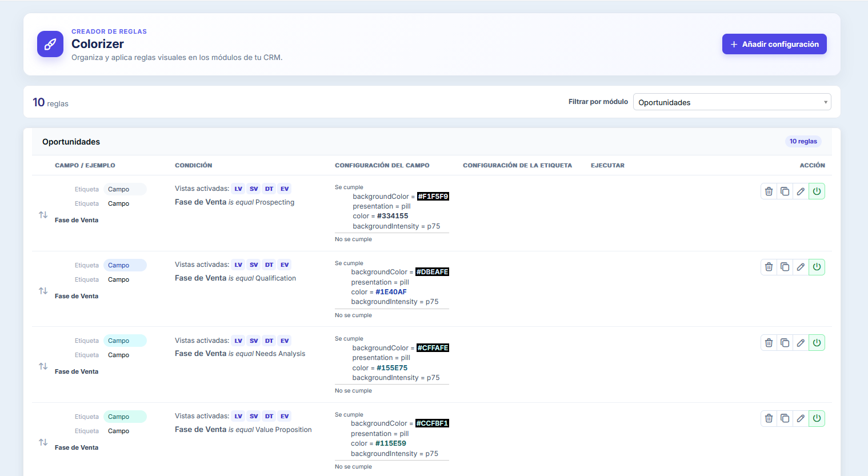Click LV view badge in Needs Analysis row

tap(238, 341)
